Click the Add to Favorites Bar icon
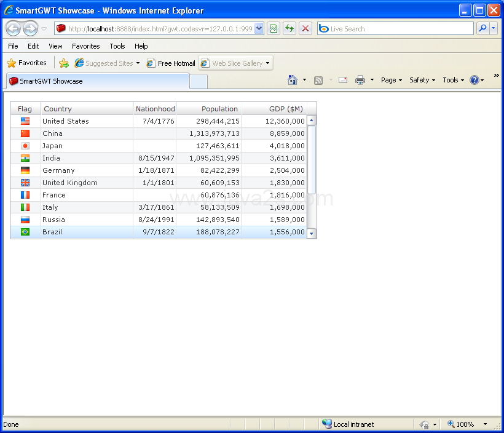 [64, 63]
